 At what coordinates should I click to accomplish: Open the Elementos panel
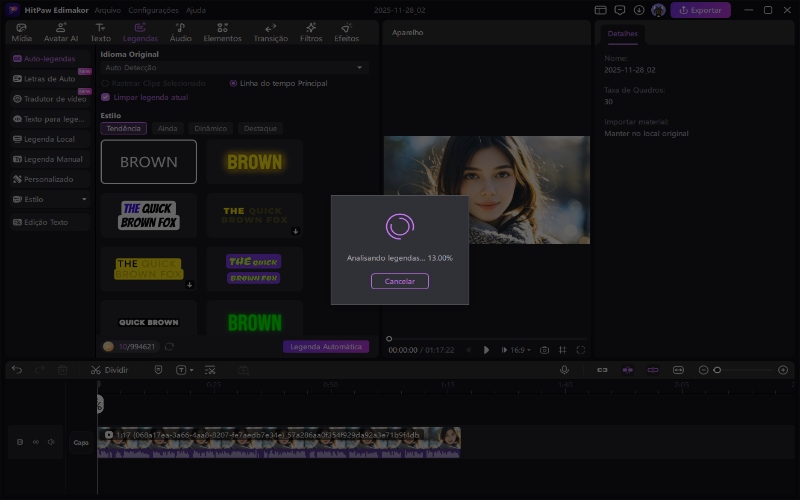[222, 32]
